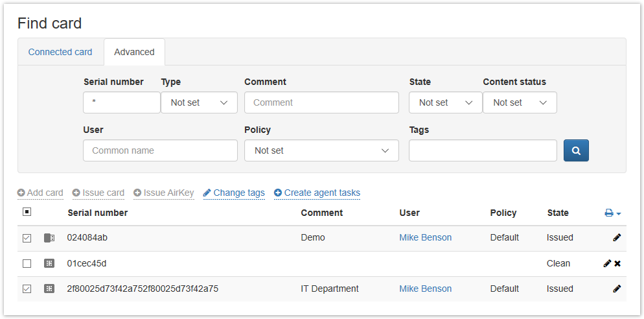Open the Type dropdown
Image resolution: width=644 pixels, height=319 pixels.
tap(199, 102)
